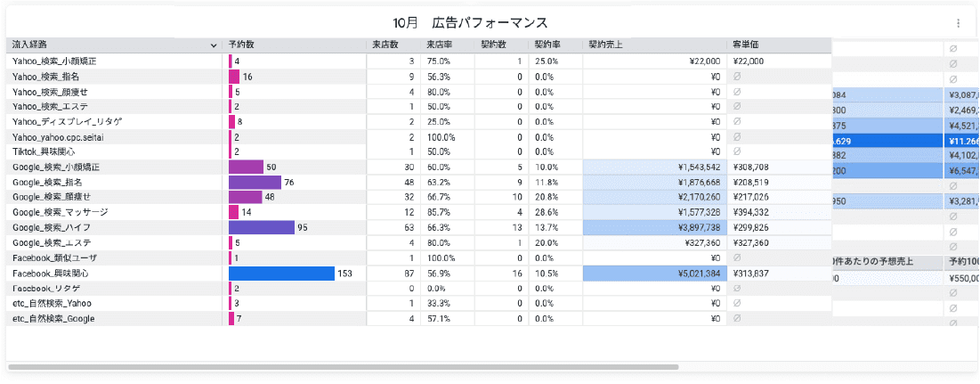Viewport: 980px width, 384px height.
Task: Expand the 流入経路 column sort dropdown arrow
Action: (213, 45)
